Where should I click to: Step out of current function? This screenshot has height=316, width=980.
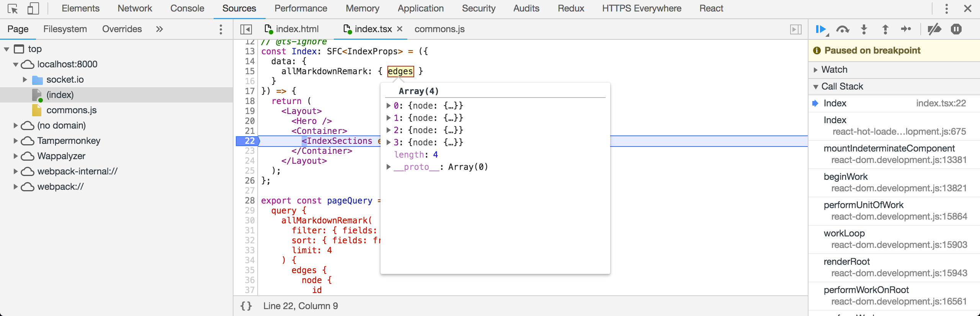885,29
